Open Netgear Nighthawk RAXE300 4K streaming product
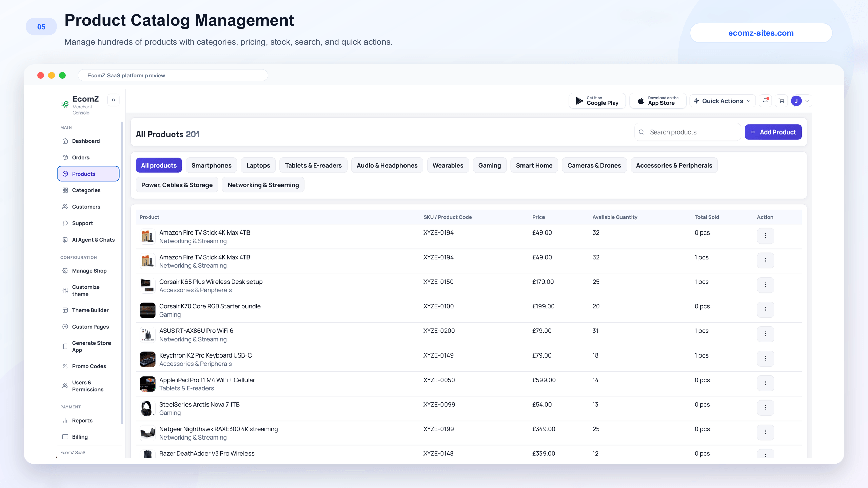The image size is (868, 488). click(218, 429)
